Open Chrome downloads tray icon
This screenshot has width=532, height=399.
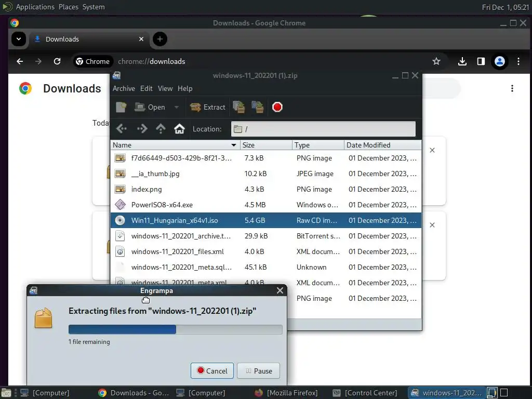462,61
